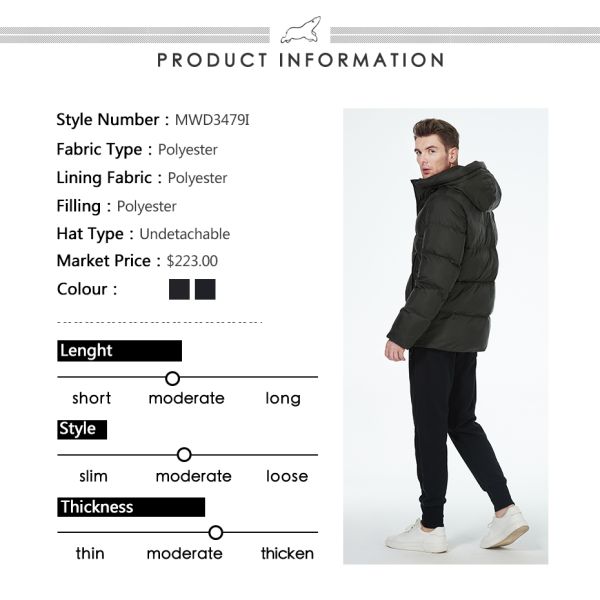
Task: Click the Thickness slider handle
Action: point(216,532)
